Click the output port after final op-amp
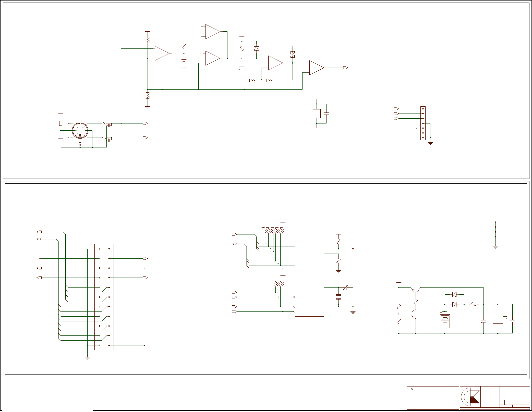532x412 pixels. [x=345, y=68]
